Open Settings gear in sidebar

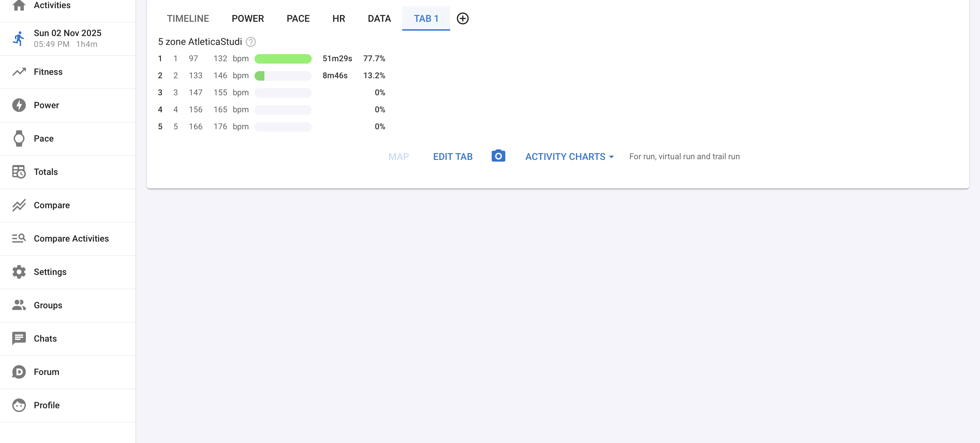[x=19, y=272]
